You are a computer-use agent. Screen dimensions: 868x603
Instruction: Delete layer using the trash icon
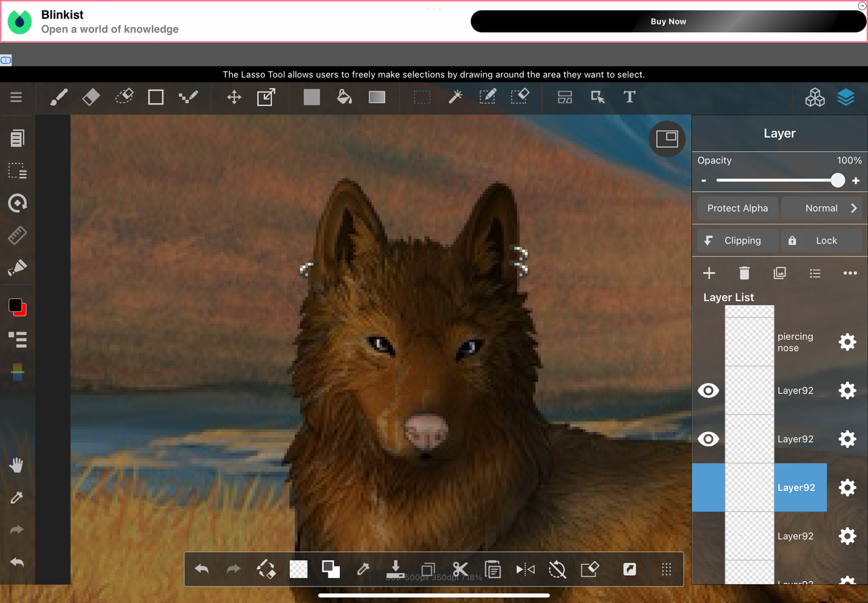point(744,273)
